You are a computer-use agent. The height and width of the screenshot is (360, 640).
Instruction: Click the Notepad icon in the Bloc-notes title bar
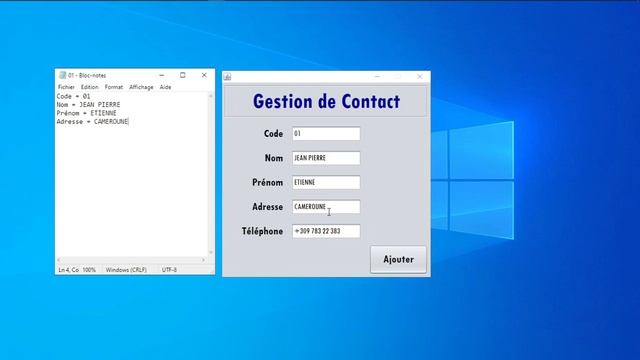pos(62,75)
